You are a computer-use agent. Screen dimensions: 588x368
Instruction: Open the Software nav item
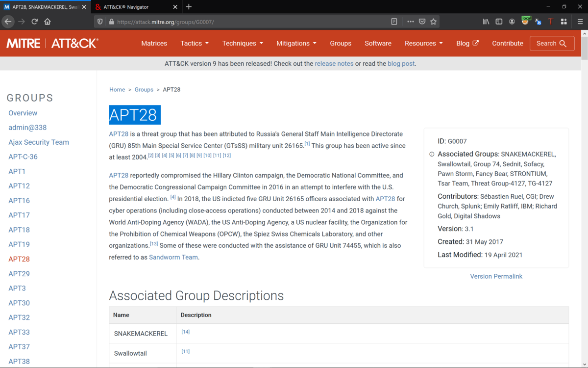coord(378,43)
